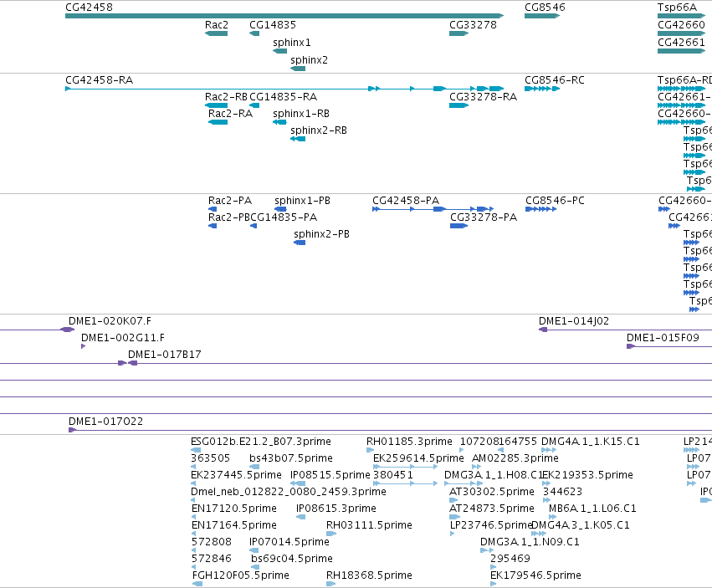Select the CG8546 gene label

click(545, 8)
